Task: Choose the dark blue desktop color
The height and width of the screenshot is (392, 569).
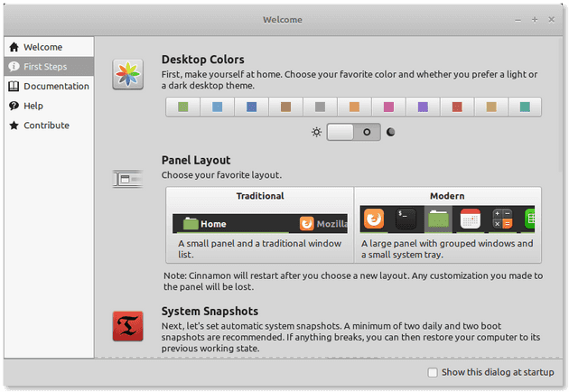Action: tap(251, 107)
